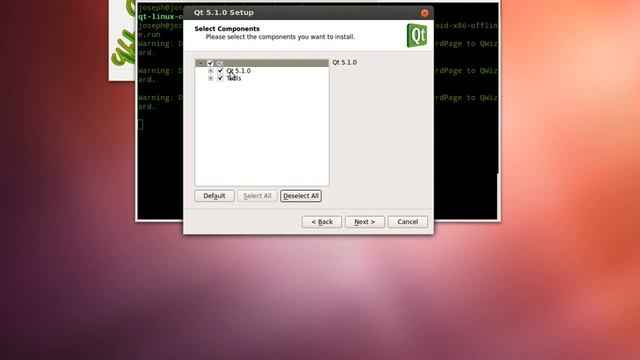640x360 pixels.
Task: Click the Default button
Action: [x=214, y=196]
